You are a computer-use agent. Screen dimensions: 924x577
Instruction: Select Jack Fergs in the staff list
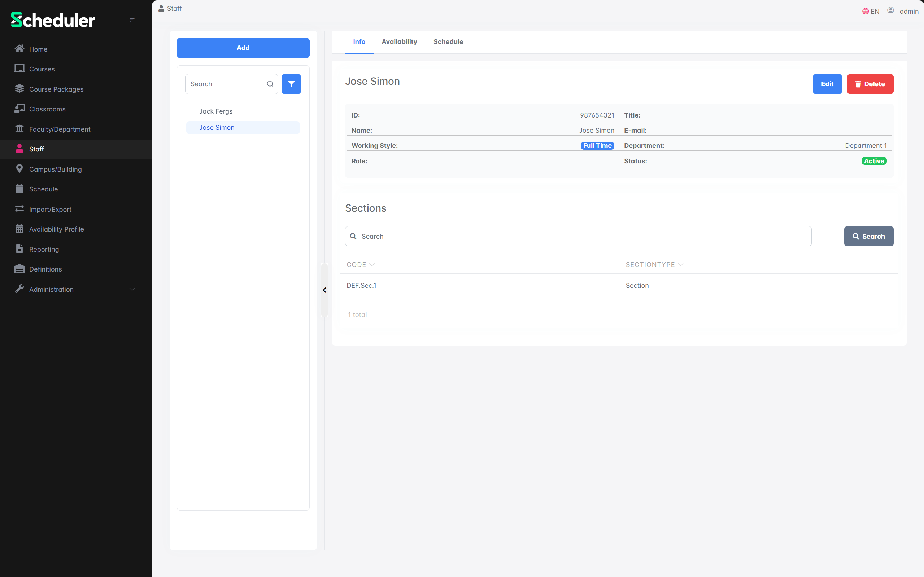(x=215, y=111)
